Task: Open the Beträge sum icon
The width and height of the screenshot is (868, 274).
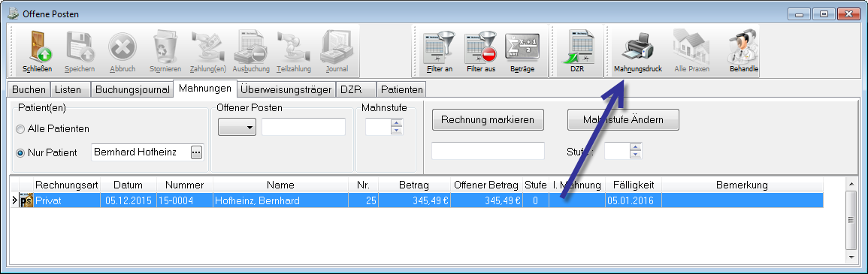Action: pyautogui.click(x=522, y=47)
